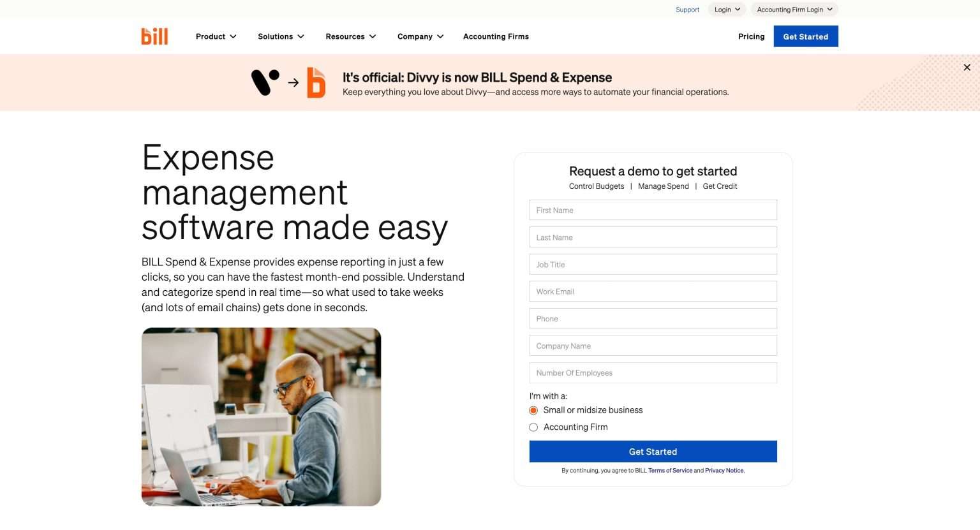
Task: Open the Login dropdown chevron
Action: click(738, 9)
